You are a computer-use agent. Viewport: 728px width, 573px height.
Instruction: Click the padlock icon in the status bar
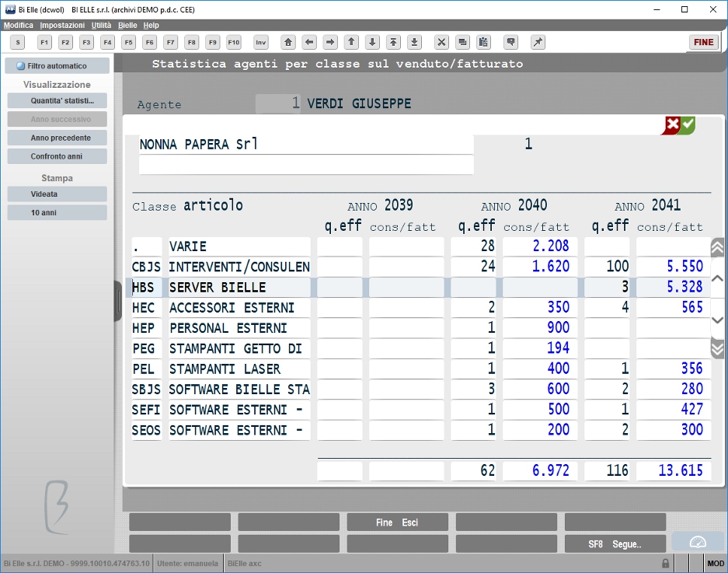[665, 563]
